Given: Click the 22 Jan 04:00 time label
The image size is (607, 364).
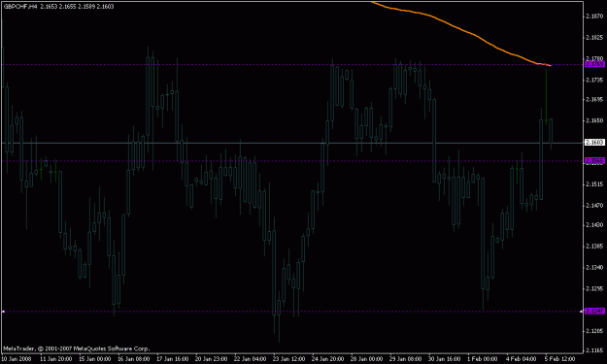Looking at the screenshot, I should (250, 359).
